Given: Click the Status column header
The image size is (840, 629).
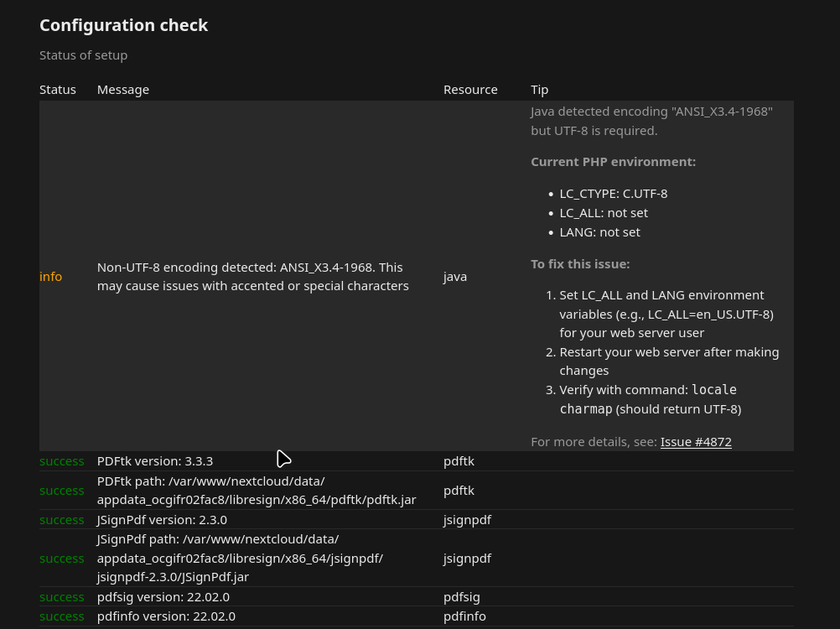Looking at the screenshot, I should tap(58, 90).
